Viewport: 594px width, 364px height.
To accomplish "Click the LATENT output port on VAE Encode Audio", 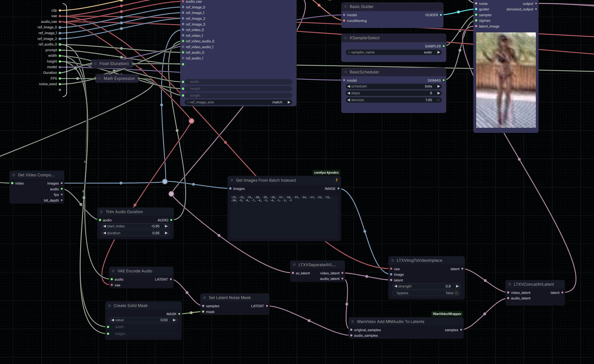I will 171,279.
